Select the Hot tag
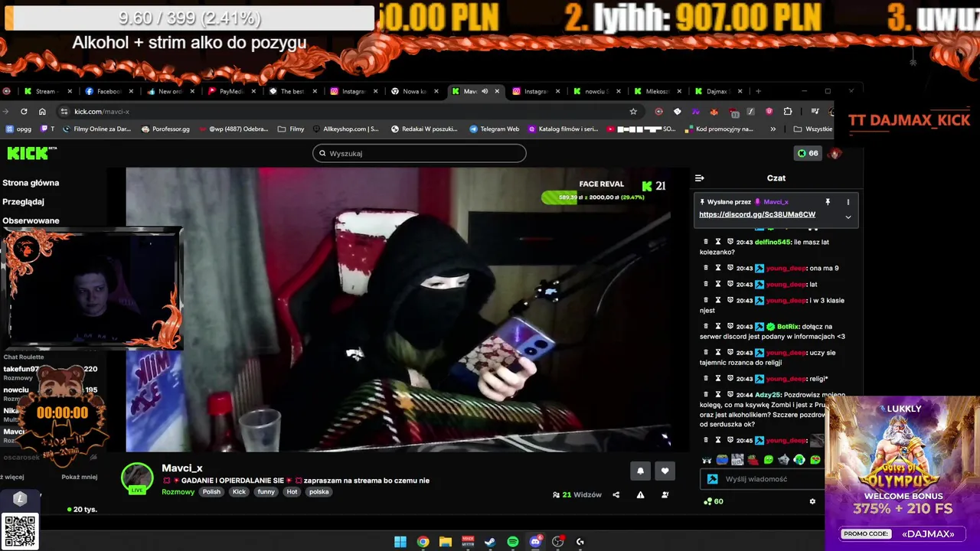Image resolution: width=980 pixels, height=551 pixels. [292, 492]
